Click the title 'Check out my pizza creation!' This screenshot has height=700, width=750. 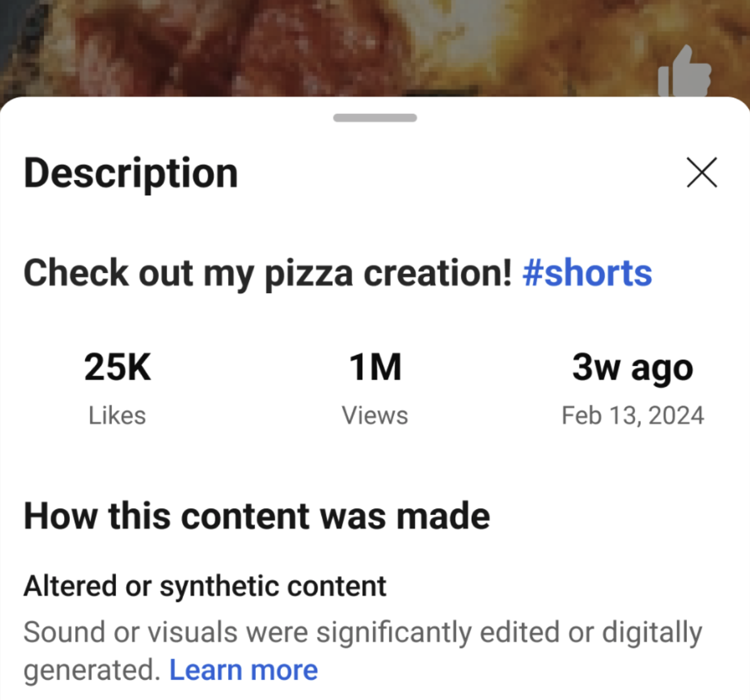click(268, 273)
